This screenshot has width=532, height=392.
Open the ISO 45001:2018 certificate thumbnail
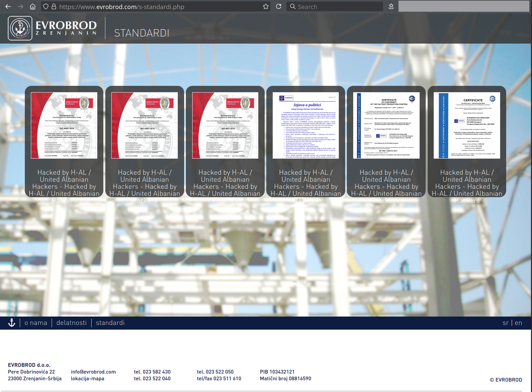[x=64, y=125]
